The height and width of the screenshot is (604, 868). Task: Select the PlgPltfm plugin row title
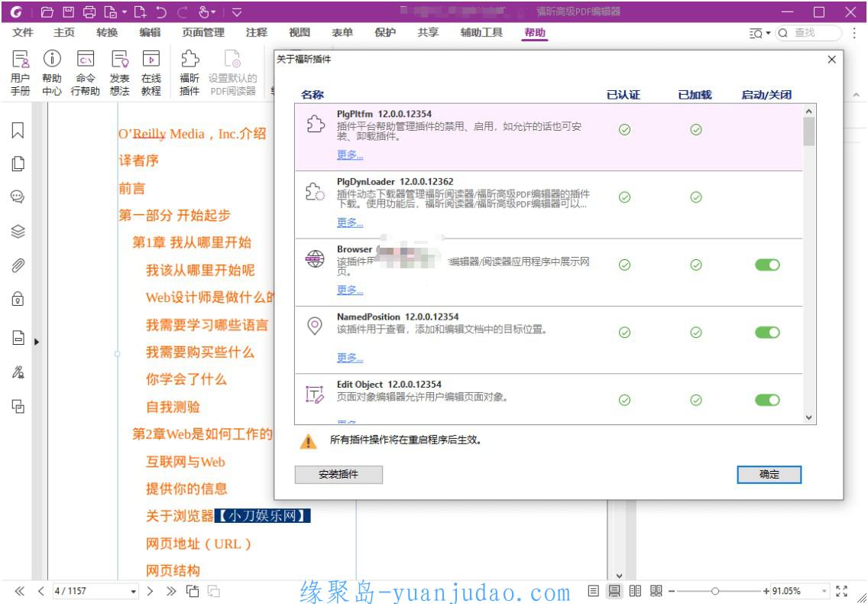point(384,114)
